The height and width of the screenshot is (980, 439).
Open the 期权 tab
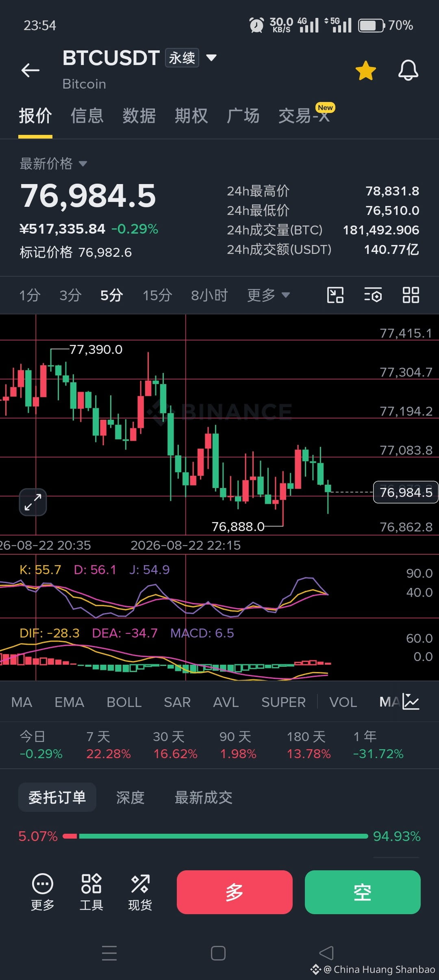tap(191, 116)
